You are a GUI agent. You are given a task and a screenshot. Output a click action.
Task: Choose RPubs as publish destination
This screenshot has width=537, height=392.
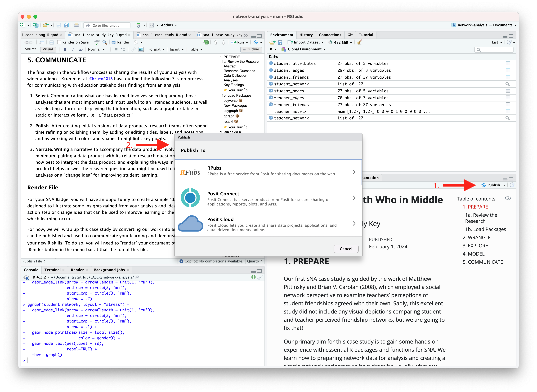point(268,172)
